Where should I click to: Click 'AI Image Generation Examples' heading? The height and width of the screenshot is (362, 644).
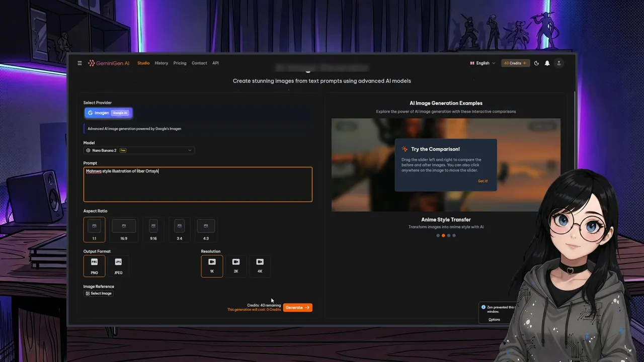tap(446, 103)
